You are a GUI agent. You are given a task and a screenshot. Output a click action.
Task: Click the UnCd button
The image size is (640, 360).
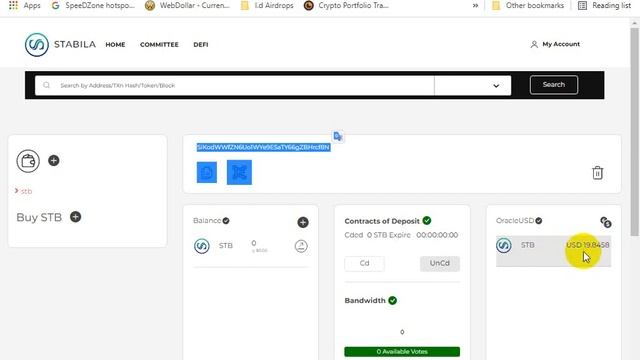click(440, 263)
